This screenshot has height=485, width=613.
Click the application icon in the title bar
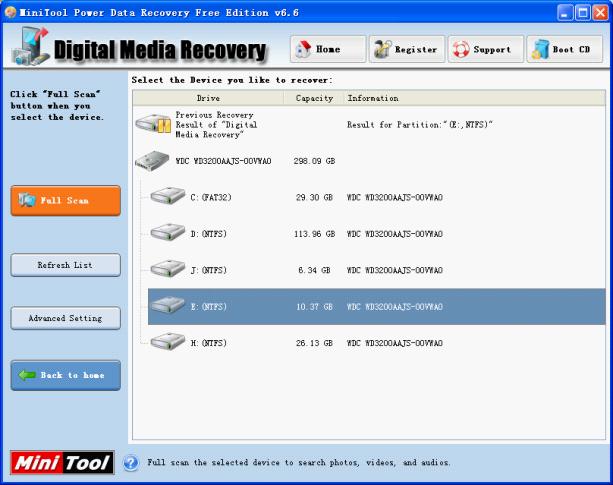pyautogui.click(x=10, y=12)
